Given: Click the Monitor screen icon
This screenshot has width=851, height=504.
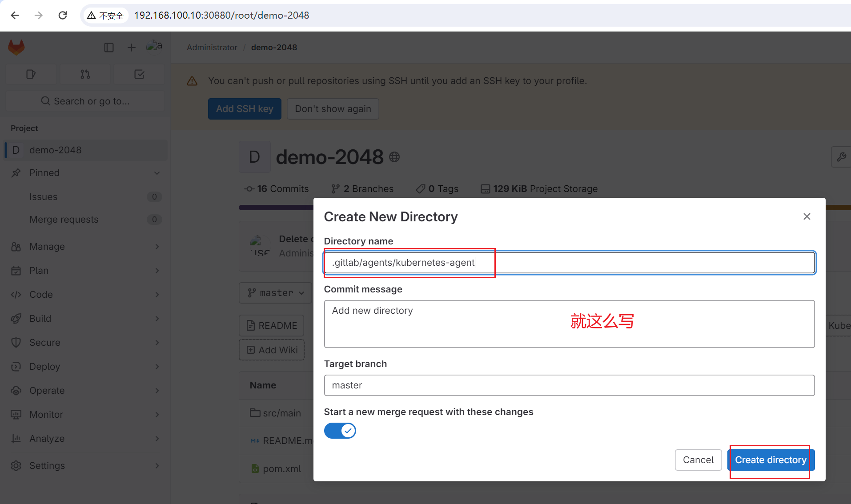Looking at the screenshot, I should [x=16, y=415].
